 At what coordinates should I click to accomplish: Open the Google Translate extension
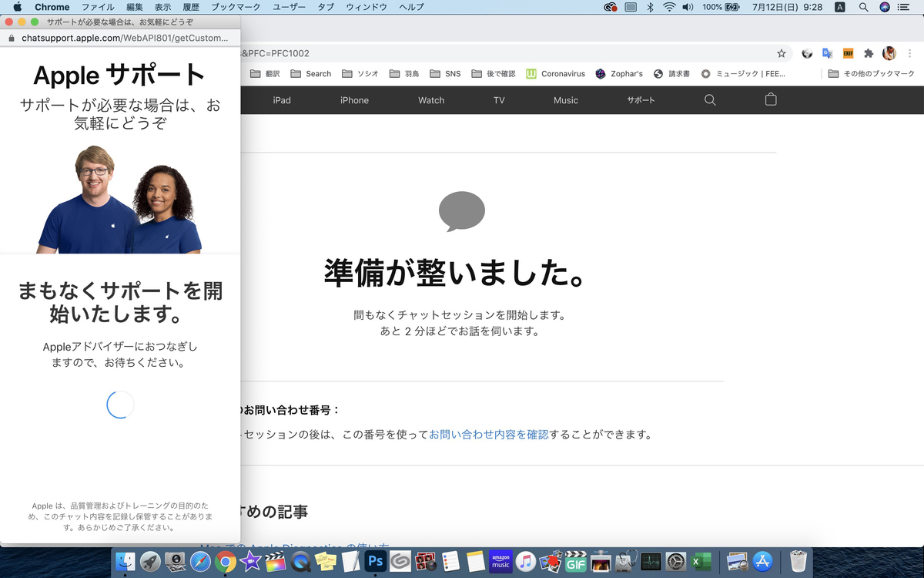pos(828,53)
